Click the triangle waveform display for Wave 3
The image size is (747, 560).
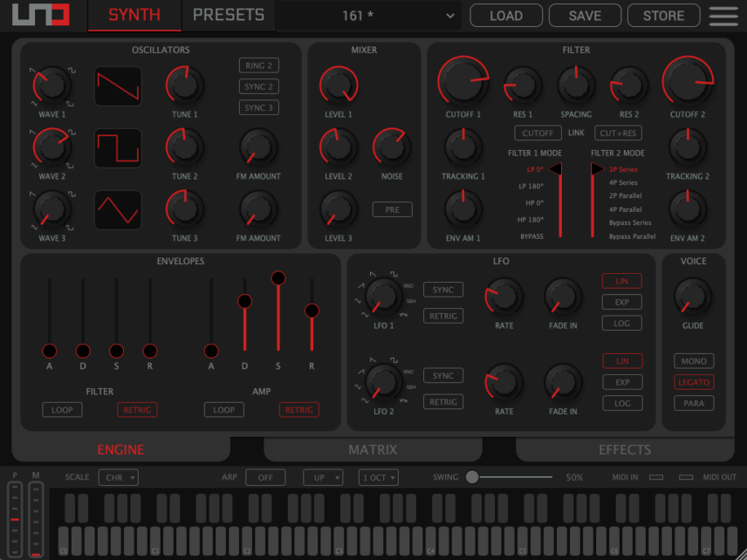point(118,210)
